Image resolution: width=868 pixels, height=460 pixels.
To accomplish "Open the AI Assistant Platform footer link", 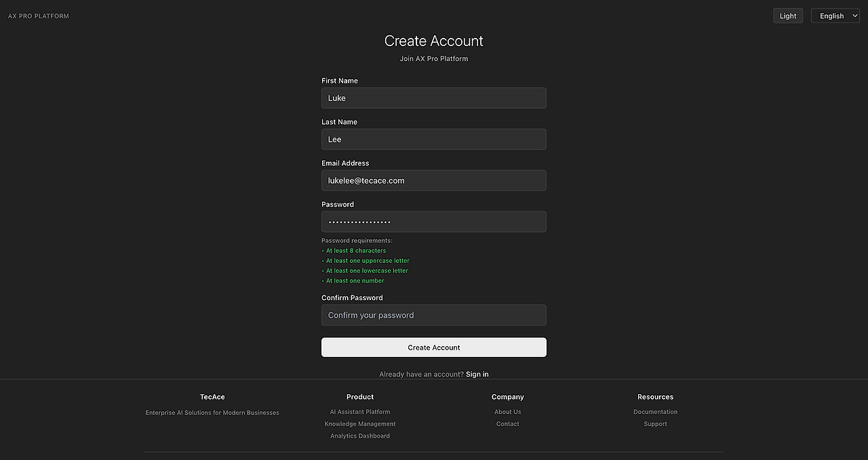I will click(360, 412).
